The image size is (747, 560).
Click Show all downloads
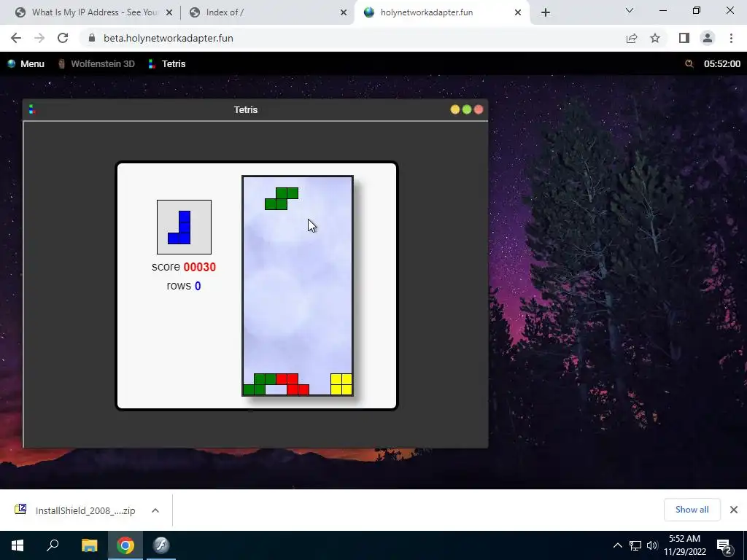[x=692, y=510]
